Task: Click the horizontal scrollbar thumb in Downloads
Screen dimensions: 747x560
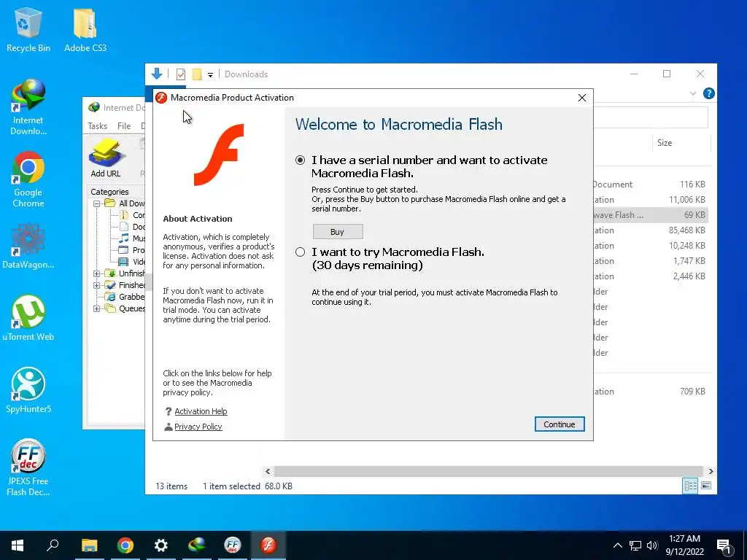Action: [x=489, y=472]
